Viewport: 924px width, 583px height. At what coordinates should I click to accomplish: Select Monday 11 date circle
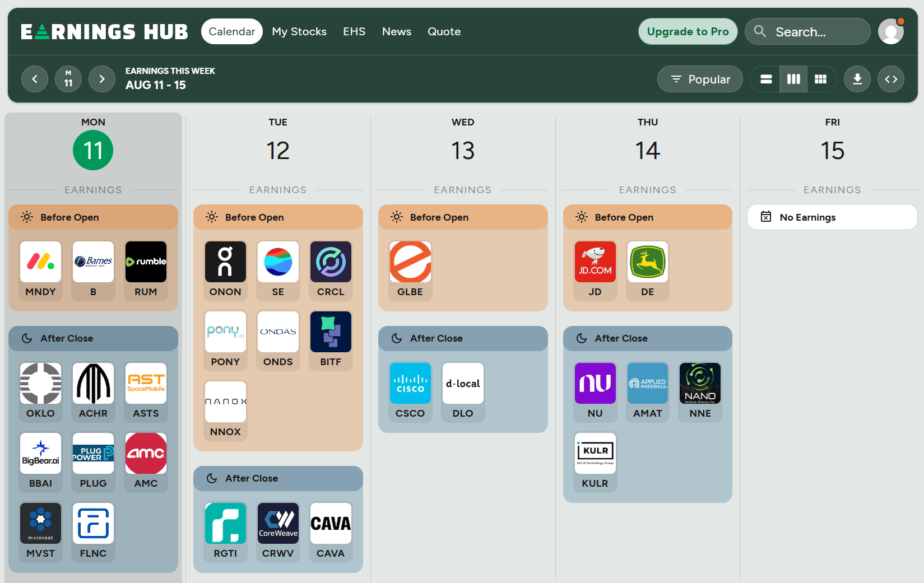point(93,150)
